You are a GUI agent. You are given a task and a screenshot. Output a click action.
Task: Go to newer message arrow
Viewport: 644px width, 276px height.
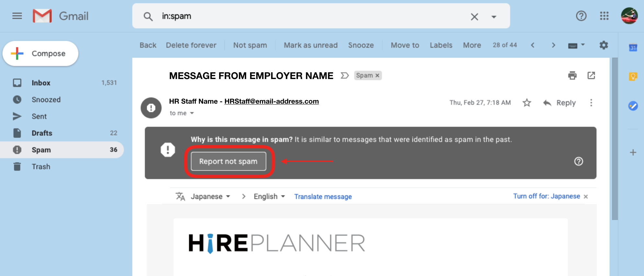[x=533, y=45]
